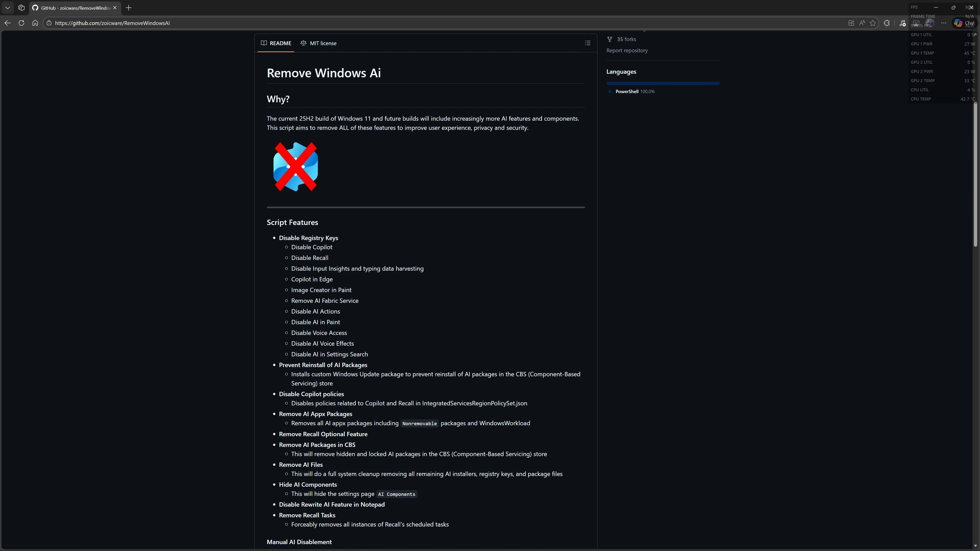The image size is (980, 551).
Task: View site information lock icon
Action: point(49,23)
